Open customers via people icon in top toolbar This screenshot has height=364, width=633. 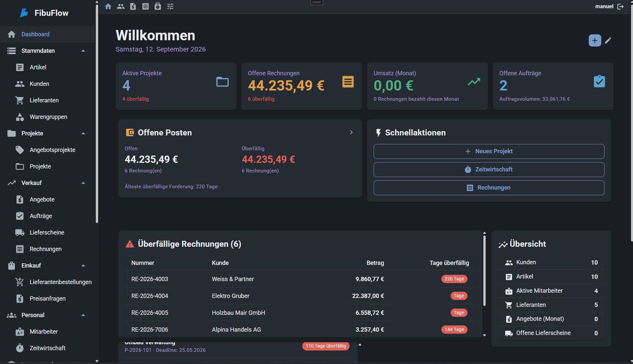click(x=121, y=6)
